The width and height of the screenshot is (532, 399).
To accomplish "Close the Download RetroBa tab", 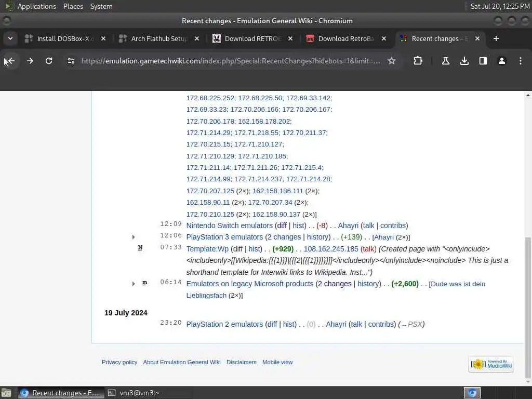I will pyautogui.click(x=384, y=38).
